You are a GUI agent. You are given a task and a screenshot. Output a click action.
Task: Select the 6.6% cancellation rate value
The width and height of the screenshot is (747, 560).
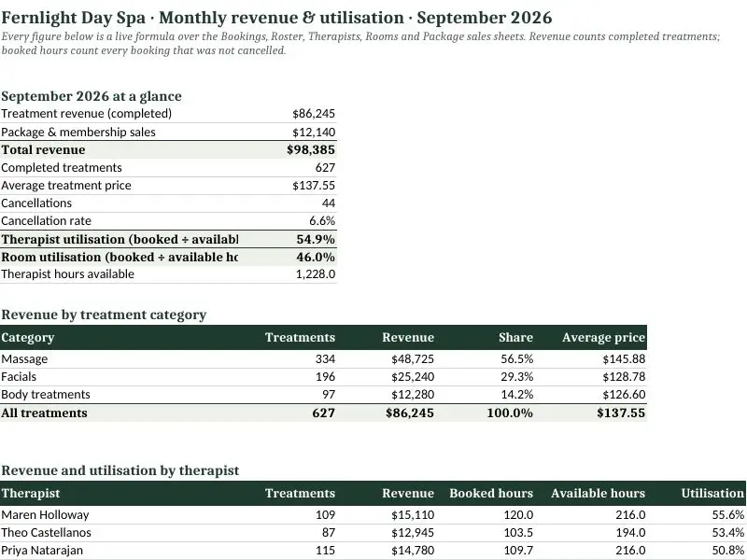[x=322, y=220]
